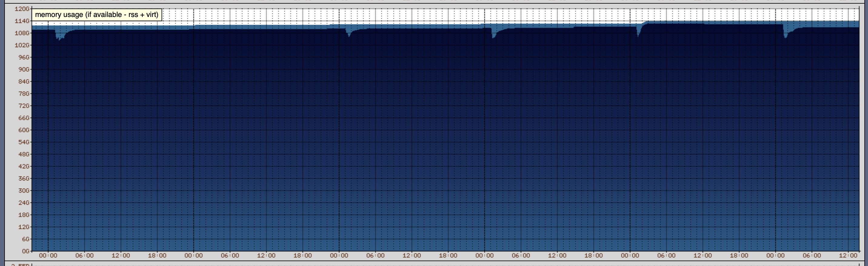The width and height of the screenshot is (868, 266).
Task: Select the 114G y-axis label
Action: click(22, 21)
